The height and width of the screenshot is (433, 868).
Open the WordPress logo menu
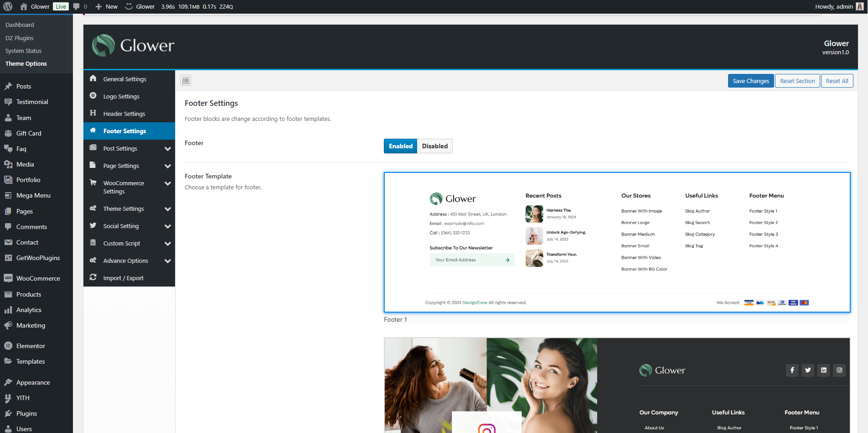point(8,6)
